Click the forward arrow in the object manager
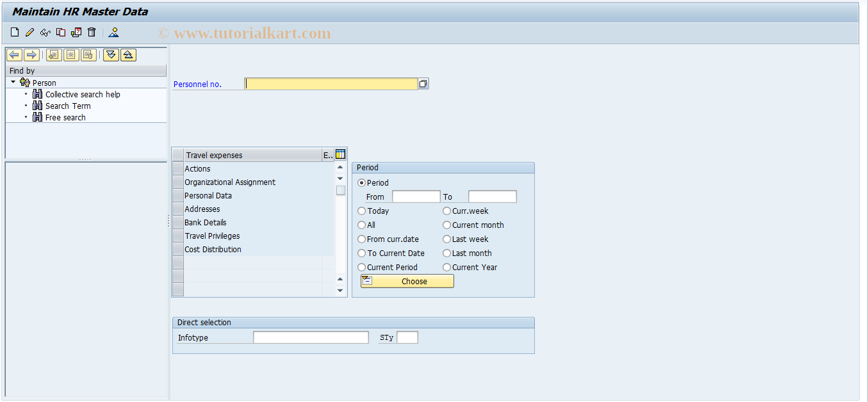 click(x=31, y=55)
